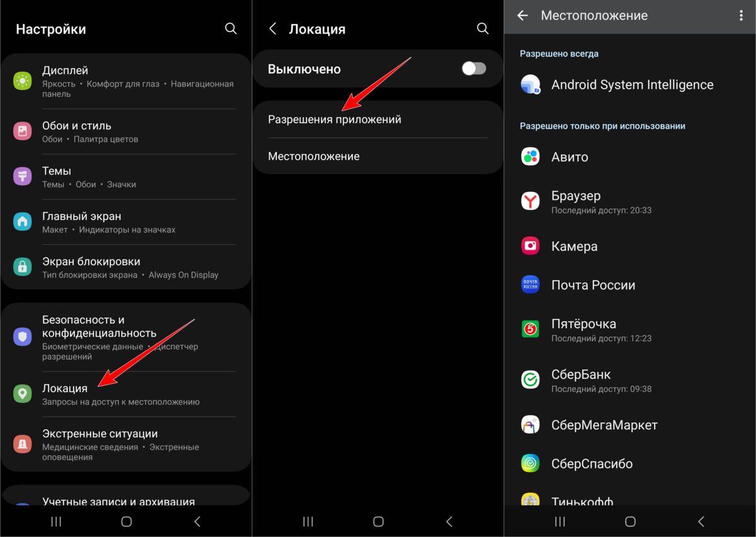Screen dimensions: 756x537
Task: Tap the Локация pin icon
Action: click(x=23, y=394)
